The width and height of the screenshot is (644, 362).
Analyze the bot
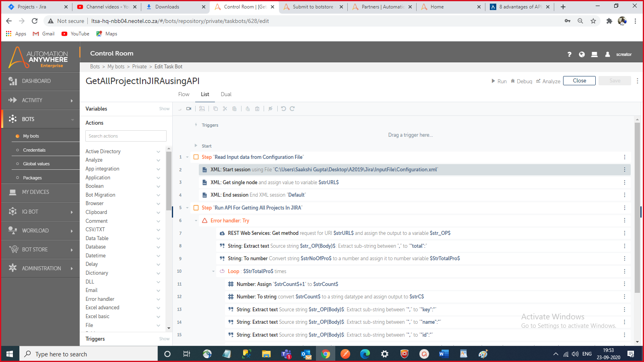point(548,81)
